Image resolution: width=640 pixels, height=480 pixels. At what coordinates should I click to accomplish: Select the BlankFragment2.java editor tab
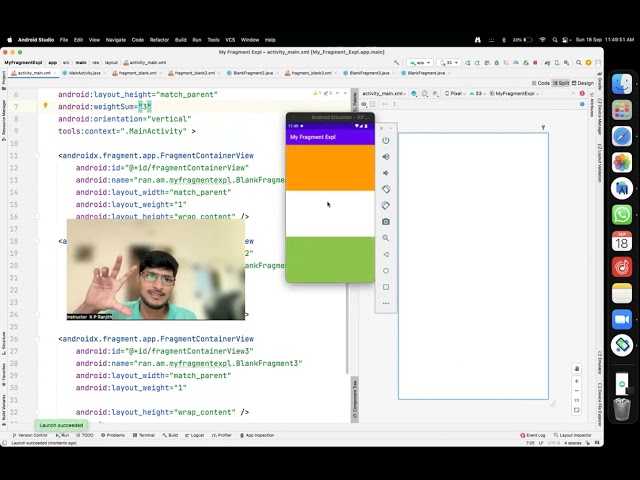click(253, 73)
